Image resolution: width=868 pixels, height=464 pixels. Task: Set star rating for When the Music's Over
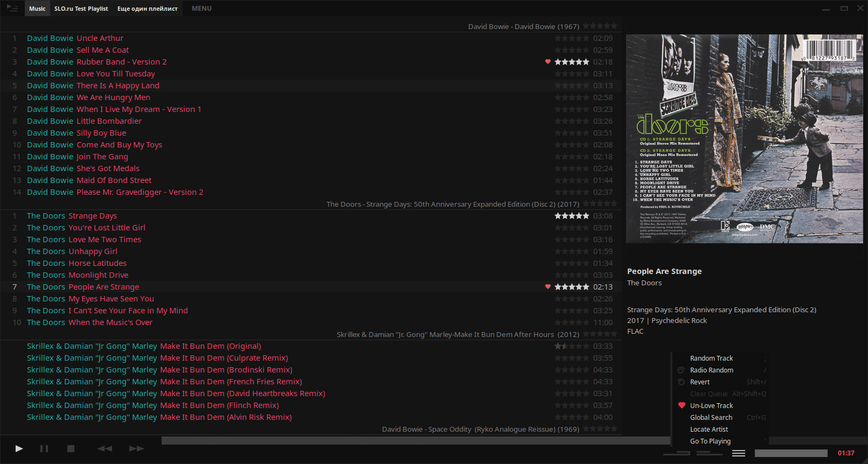click(x=572, y=322)
